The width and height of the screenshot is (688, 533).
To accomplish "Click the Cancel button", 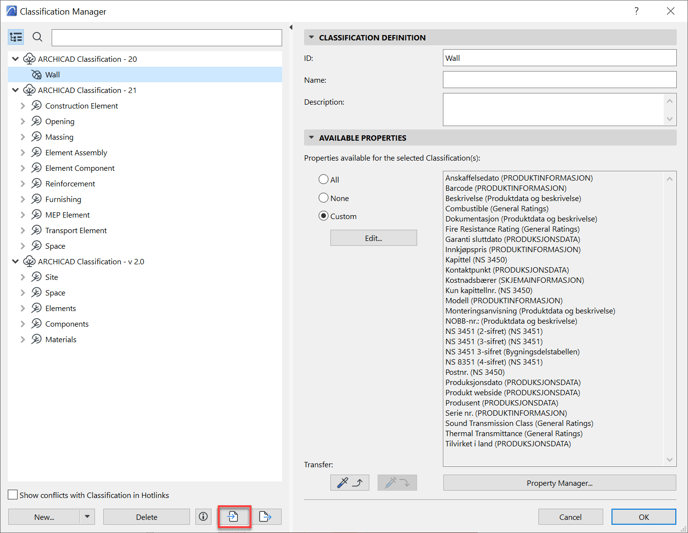I will tap(570, 517).
